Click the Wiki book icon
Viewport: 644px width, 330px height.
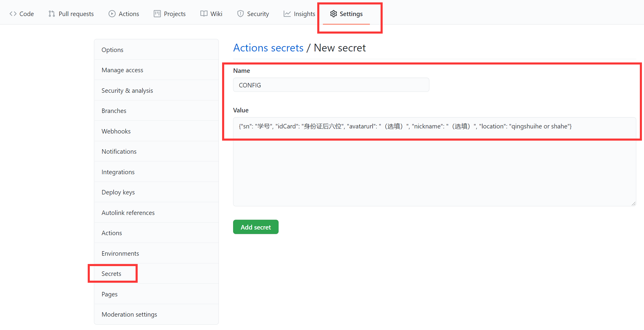pos(204,14)
